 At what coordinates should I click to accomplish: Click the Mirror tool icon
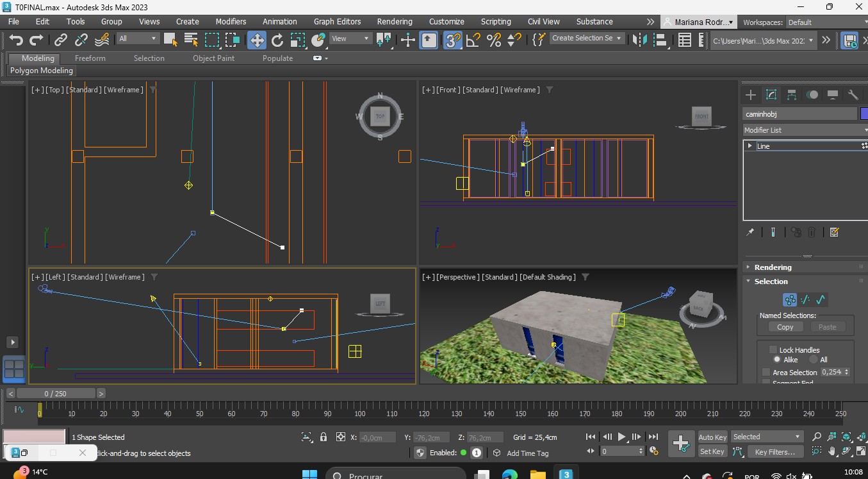(639, 40)
